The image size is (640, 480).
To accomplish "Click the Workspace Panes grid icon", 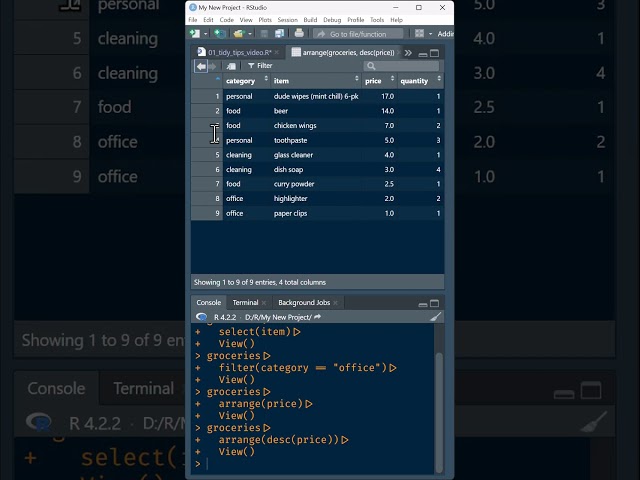I will [419, 33].
